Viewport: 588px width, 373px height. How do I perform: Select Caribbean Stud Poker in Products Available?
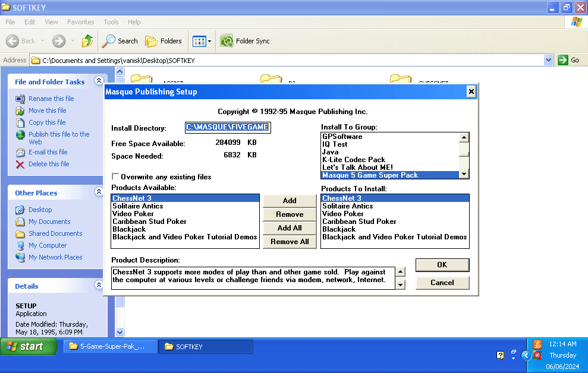[x=185, y=222]
